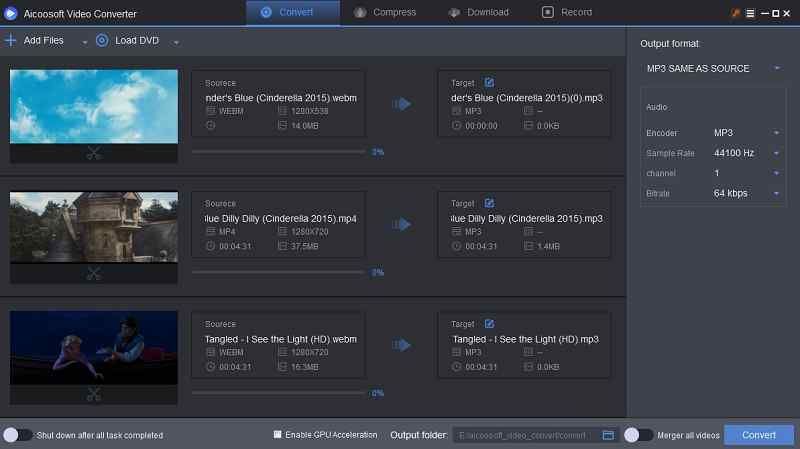Image resolution: width=800 pixels, height=449 pixels.
Task: Click source name 'Tangled - I See the Light (HD).webm'
Action: [x=281, y=339]
